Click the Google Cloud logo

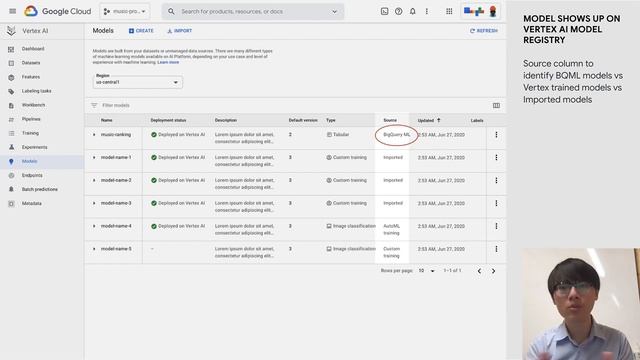(58, 11)
